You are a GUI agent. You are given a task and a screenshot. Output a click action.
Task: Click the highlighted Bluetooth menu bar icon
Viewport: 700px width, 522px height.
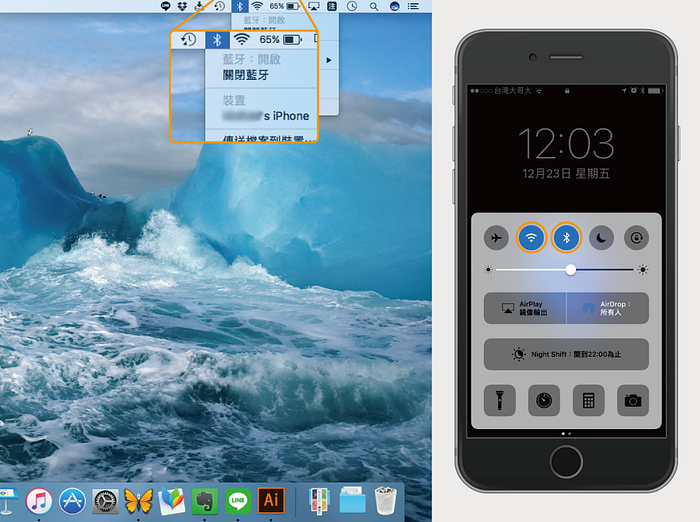pos(240,6)
